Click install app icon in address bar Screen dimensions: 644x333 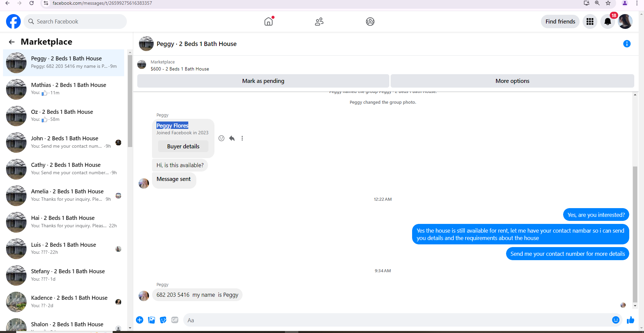587,3
